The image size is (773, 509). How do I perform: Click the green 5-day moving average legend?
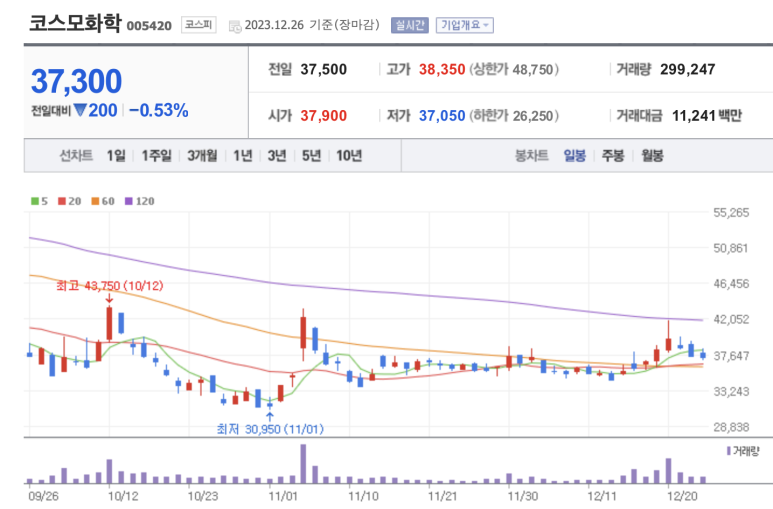click(x=39, y=201)
